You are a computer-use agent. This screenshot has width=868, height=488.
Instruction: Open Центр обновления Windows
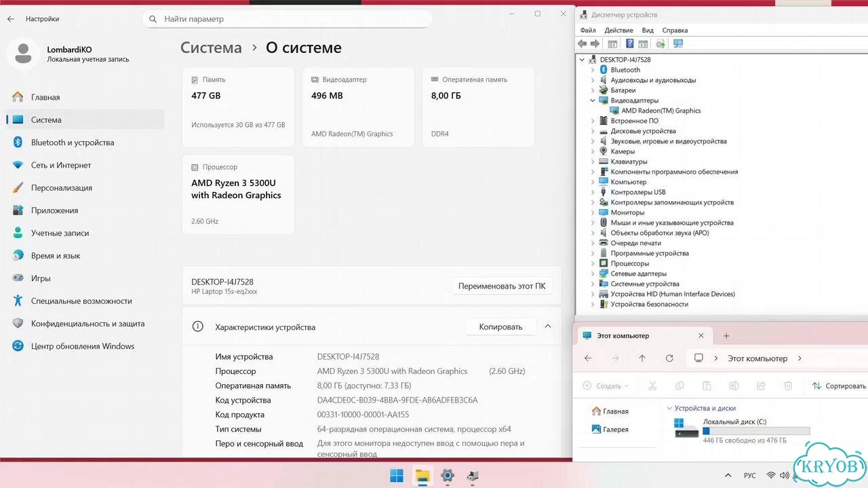[x=85, y=346]
